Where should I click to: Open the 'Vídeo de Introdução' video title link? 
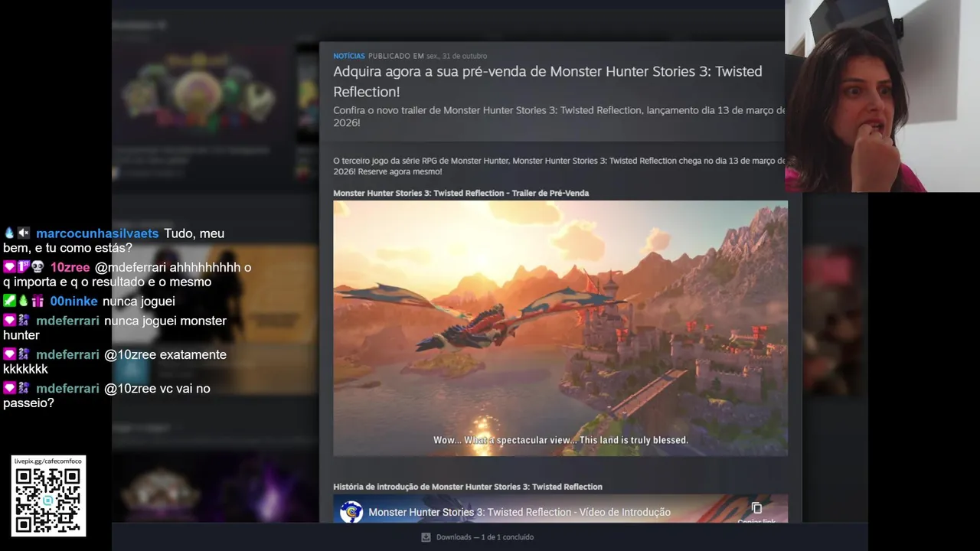(519, 512)
